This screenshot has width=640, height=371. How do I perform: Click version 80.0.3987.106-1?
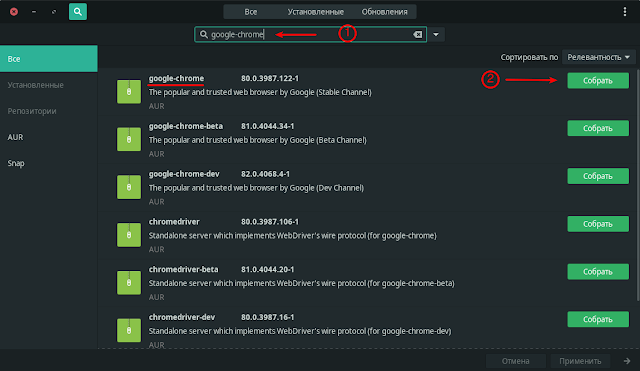pyautogui.click(x=270, y=222)
